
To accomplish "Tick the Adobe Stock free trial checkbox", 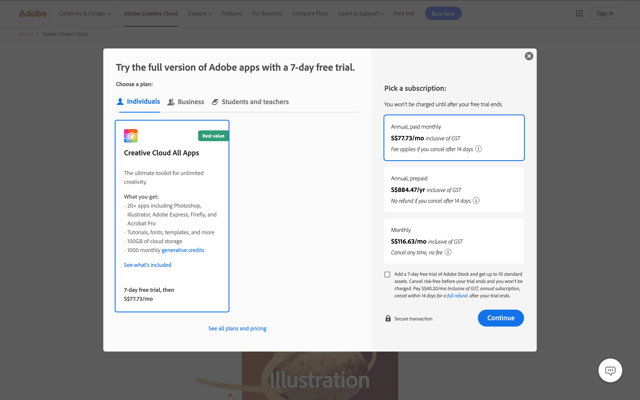I will pyautogui.click(x=387, y=274).
